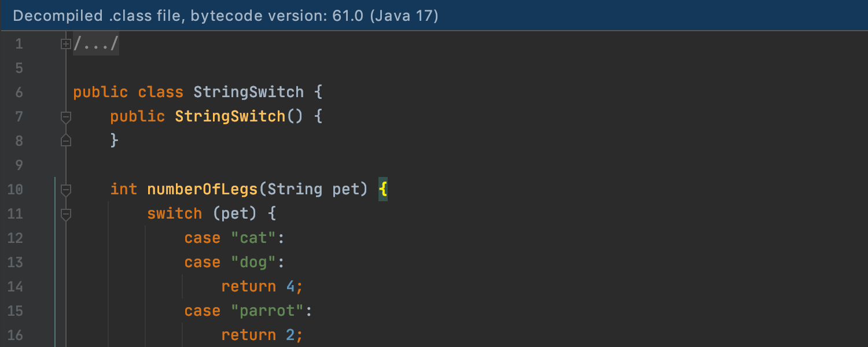Click the "dog" string literal

[254, 263]
